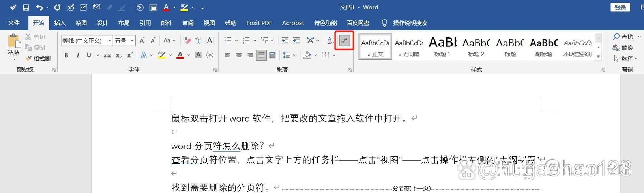This screenshot has height=193, width=644.
Task: Toggle justified alignment button
Action: tap(261, 55)
